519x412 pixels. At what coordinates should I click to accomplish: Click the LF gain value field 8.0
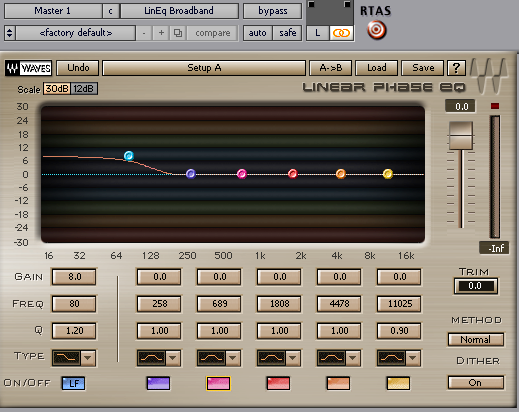click(74, 277)
